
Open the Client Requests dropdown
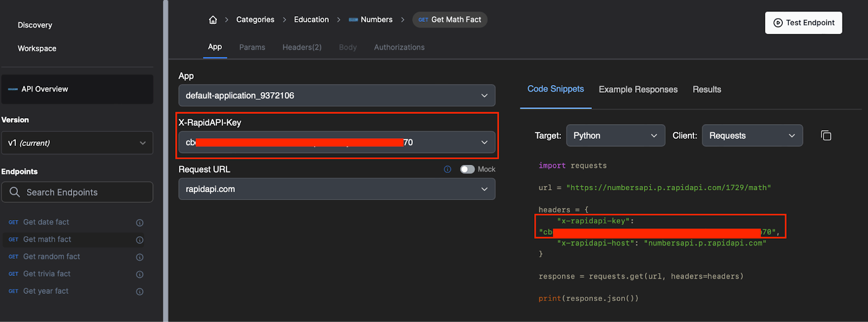(x=752, y=136)
